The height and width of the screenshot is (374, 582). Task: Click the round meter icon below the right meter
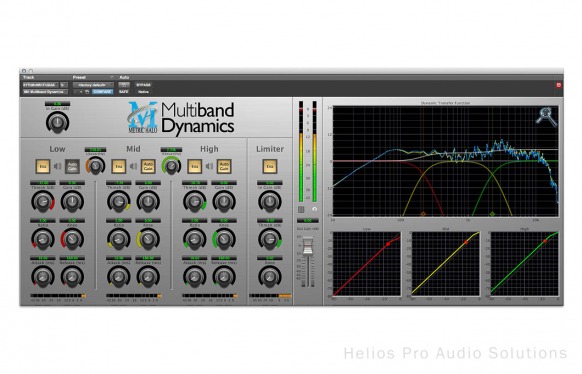click(x=314, y=210)
